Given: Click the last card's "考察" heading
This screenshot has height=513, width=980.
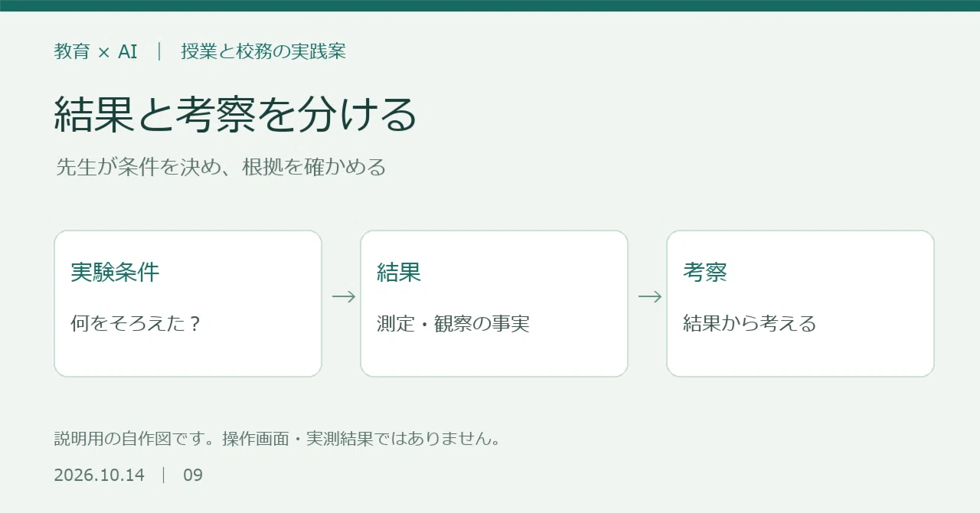Looking at the screenshot, I should tap(705, 272).
